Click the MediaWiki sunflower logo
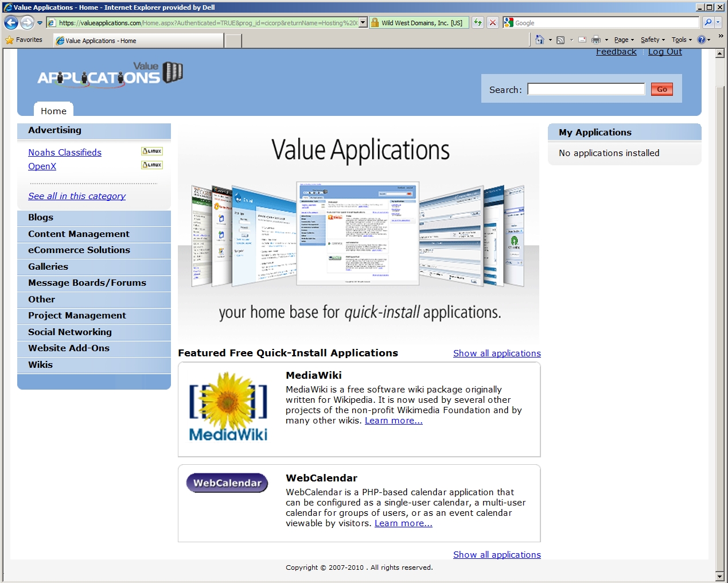The image size is (728, 583). (x=228, y=407)
